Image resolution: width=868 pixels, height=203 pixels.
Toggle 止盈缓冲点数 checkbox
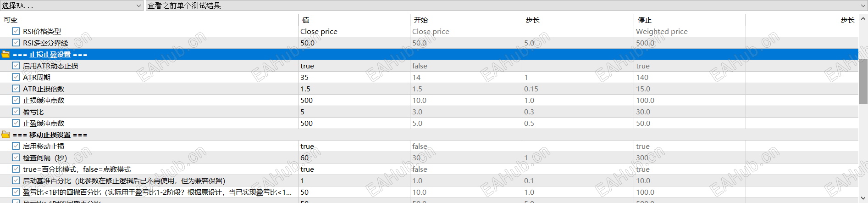coord(16,123)
